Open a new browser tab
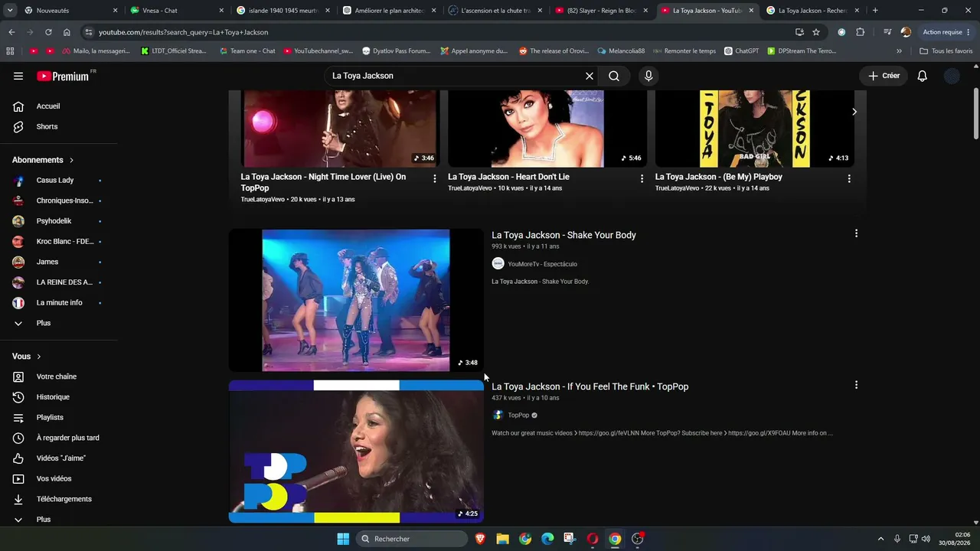Viewport: 980px width, 551px height. tap(875, 11)
